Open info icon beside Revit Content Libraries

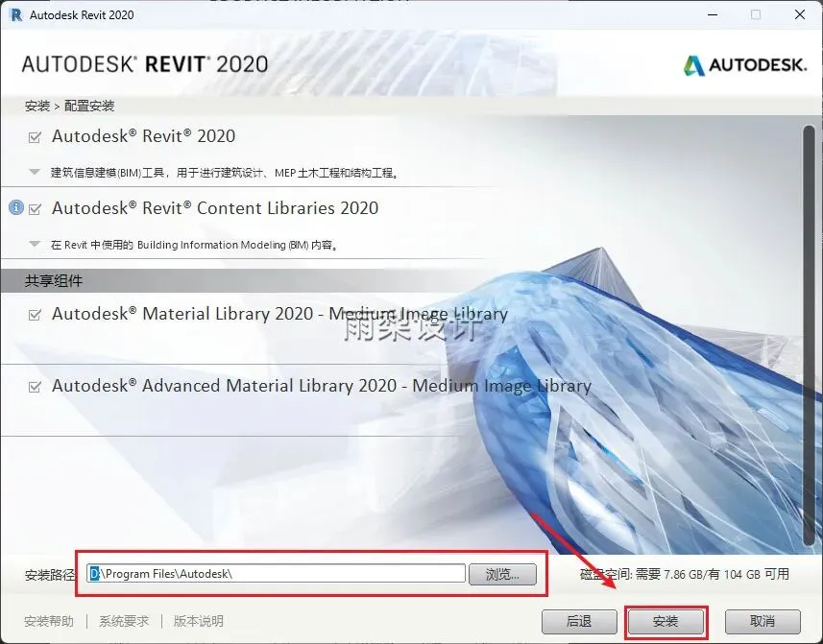tap(16, 207)
